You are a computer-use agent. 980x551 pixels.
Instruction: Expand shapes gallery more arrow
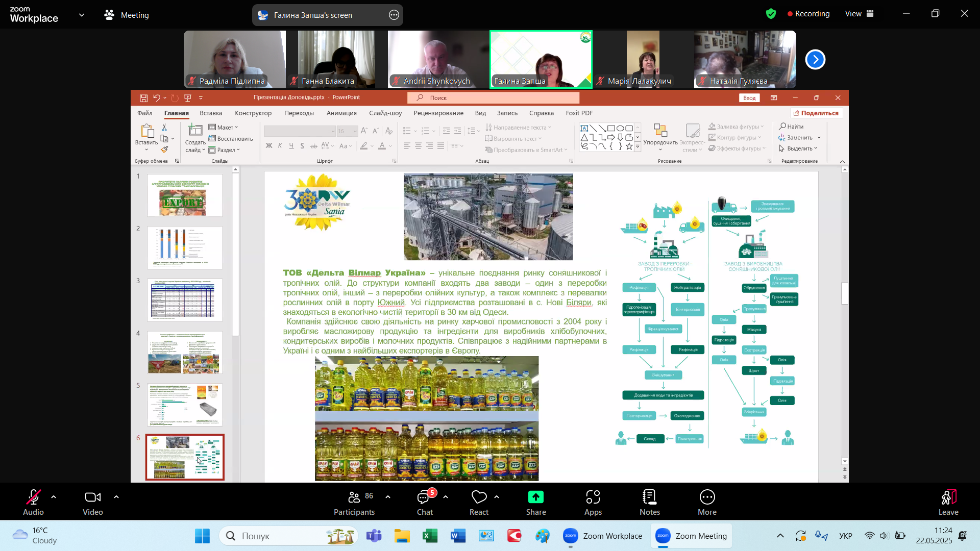pyautogui.click(x=638, y=147)
